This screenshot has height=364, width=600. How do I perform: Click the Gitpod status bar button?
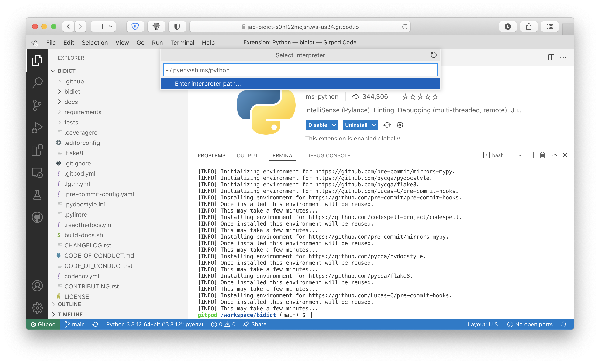43,324
